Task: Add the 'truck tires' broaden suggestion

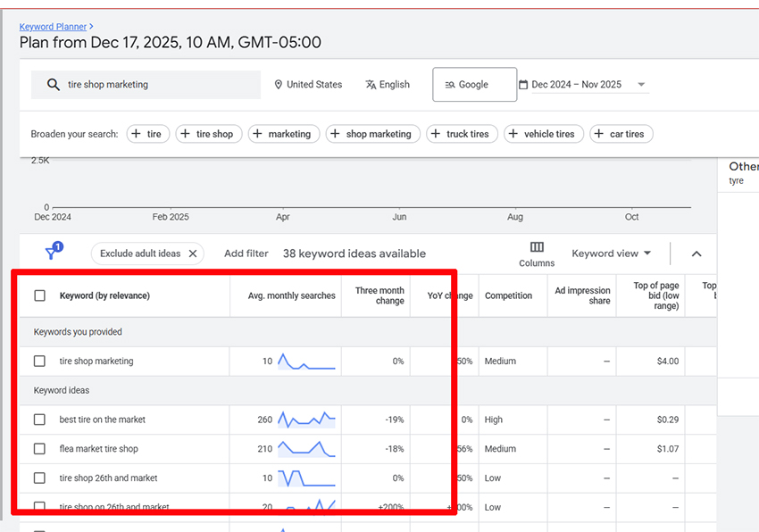Action: click(459, 134)
